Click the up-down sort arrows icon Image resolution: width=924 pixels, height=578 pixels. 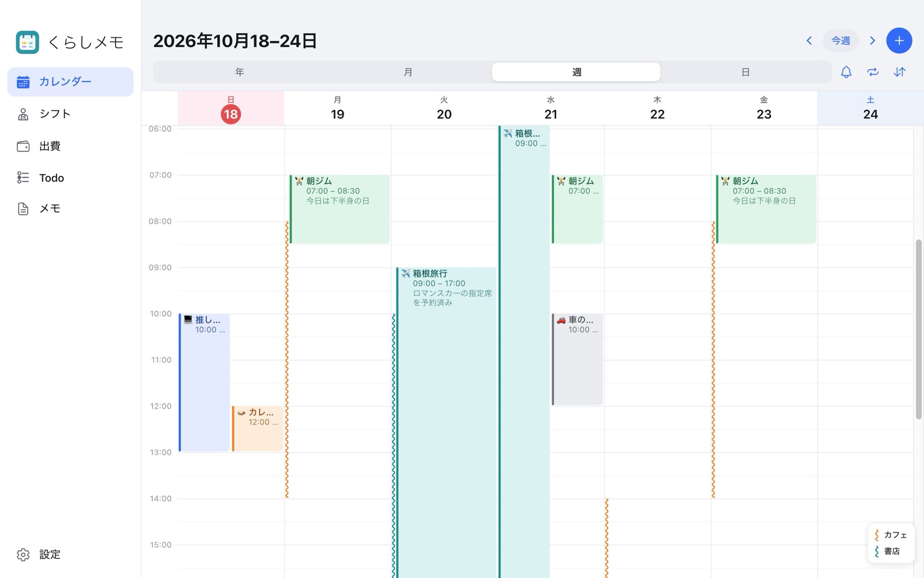coord(900,72)
